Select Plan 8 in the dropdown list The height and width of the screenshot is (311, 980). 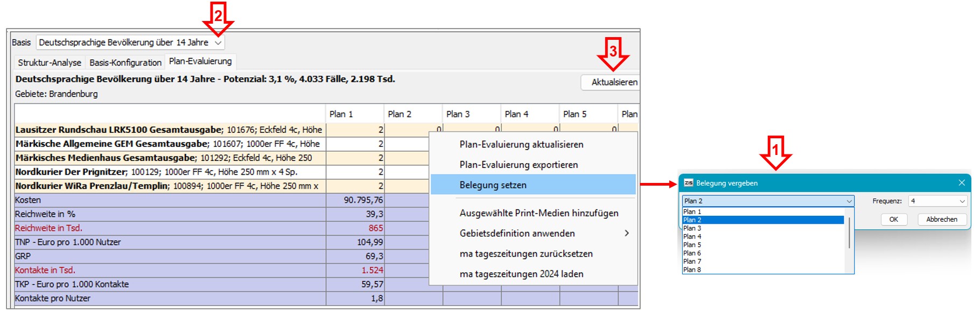(x=763, y=270)
